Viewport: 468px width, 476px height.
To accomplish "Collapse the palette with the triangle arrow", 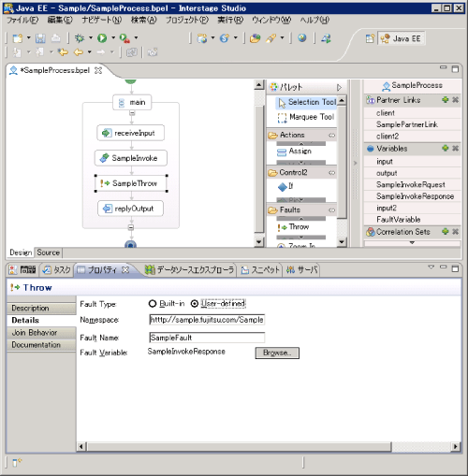I will coord(339,87).
